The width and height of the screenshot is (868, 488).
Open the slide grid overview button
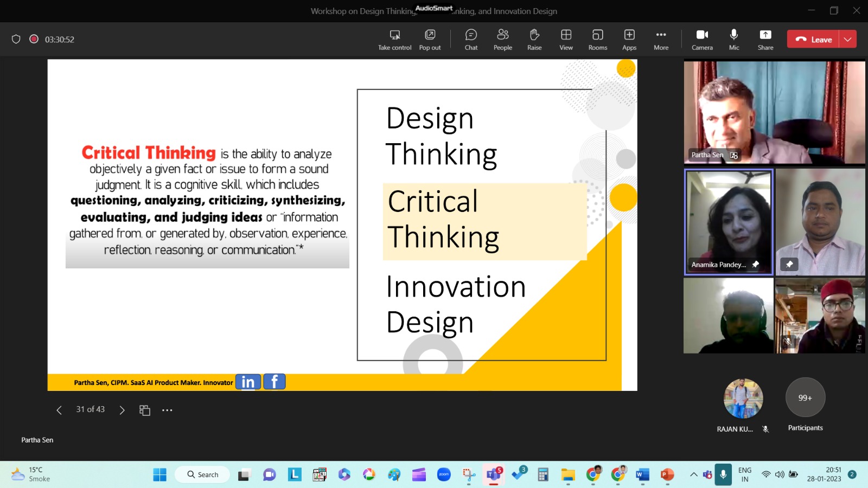click(x=144, y=410)
